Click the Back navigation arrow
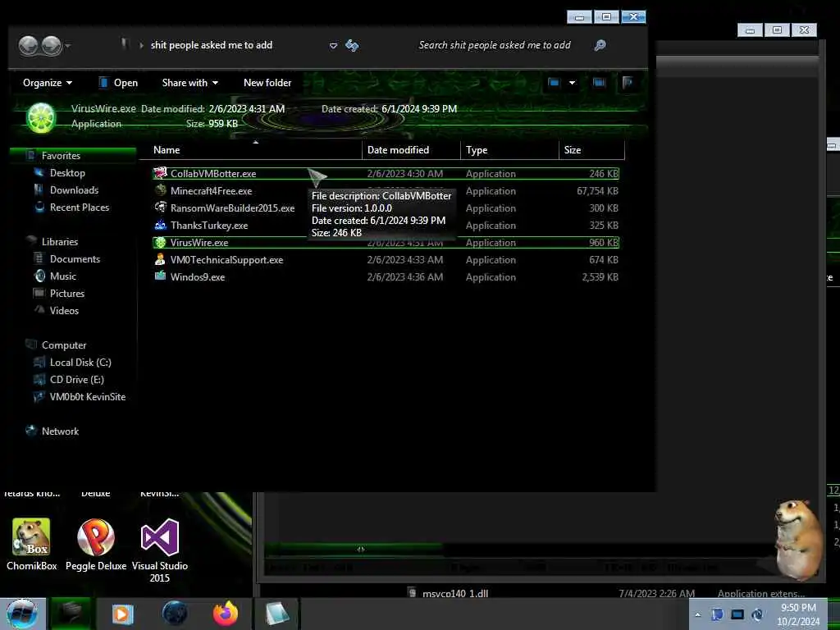Image resolution: width=840 pixels, height=630 pixels. [29, 46]
